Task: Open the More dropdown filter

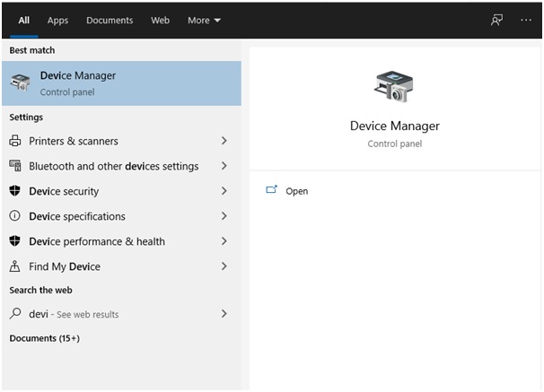Action: point(204,21)
